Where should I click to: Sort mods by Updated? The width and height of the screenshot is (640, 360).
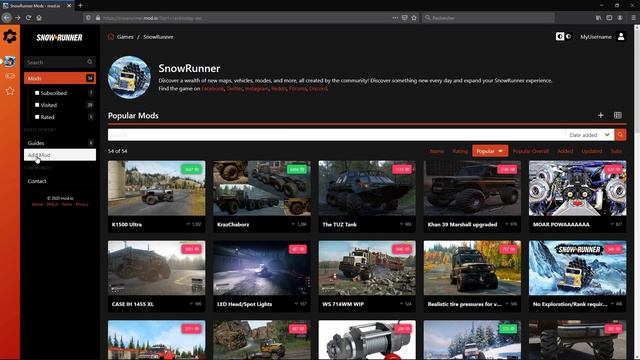click(591, 151)
